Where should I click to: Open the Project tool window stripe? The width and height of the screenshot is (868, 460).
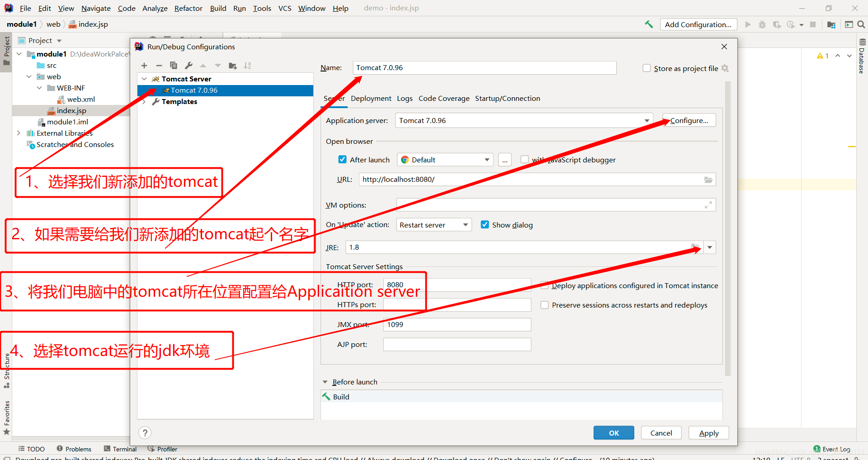click(6, 50)
